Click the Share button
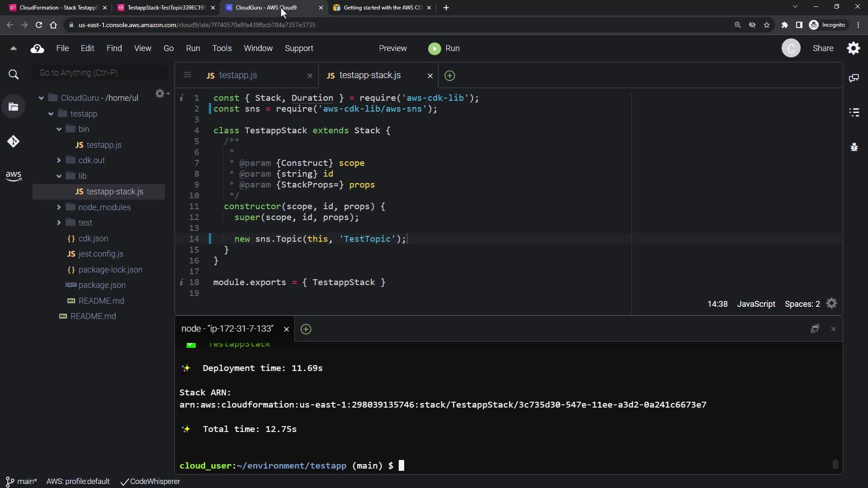Image resolution: width=868 pixels, height=488 pixels. click(x=822, y=48)
